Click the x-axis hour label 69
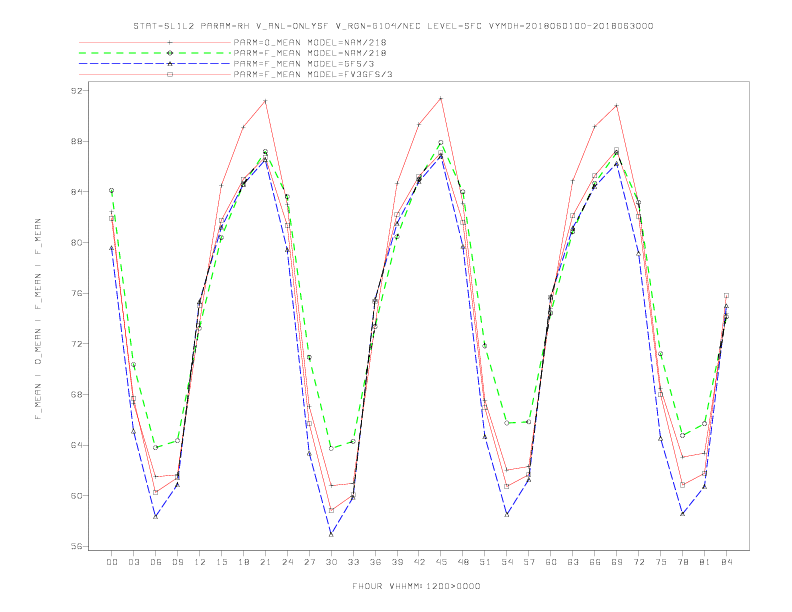 coord(617,562)
